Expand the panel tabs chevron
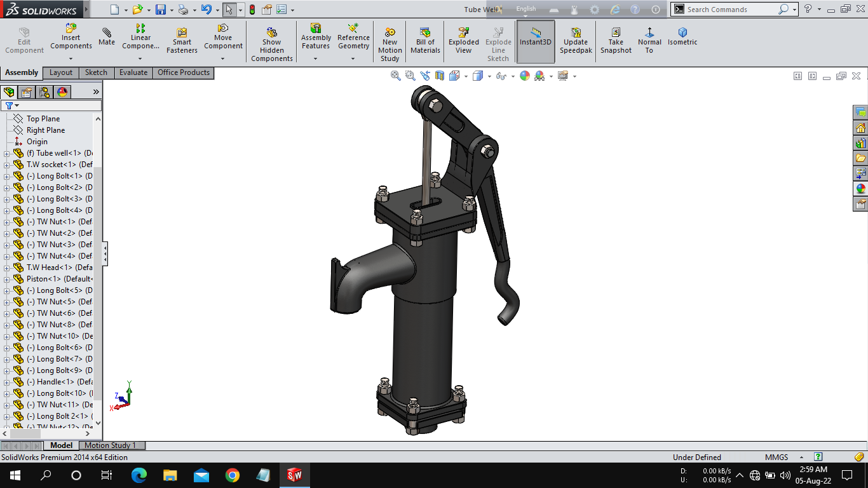This screenshot has height=488, width=868. point(97,91)
